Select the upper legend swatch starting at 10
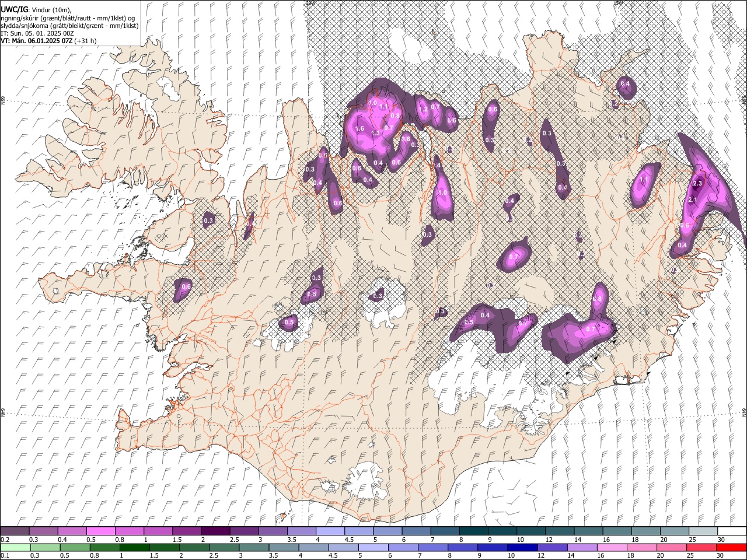The image size is (747, 560). point(530,531)
